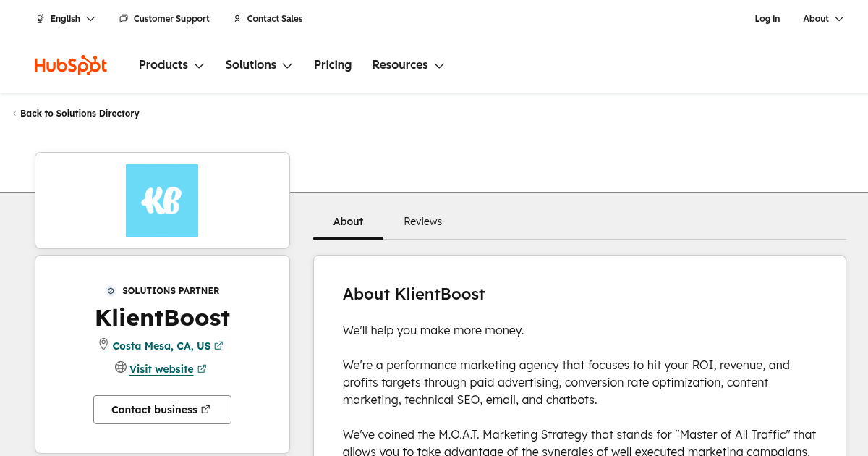Click the SOLUTIONS PARTNER label
The width and height of the screenshot is (868, 456).
(171, 291)
